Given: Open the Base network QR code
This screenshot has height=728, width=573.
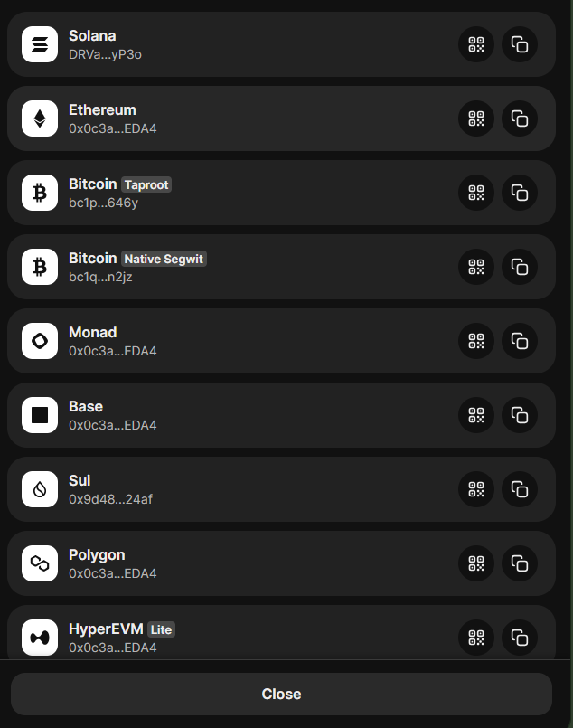Looking at the screenshot, I should point(476,415).
